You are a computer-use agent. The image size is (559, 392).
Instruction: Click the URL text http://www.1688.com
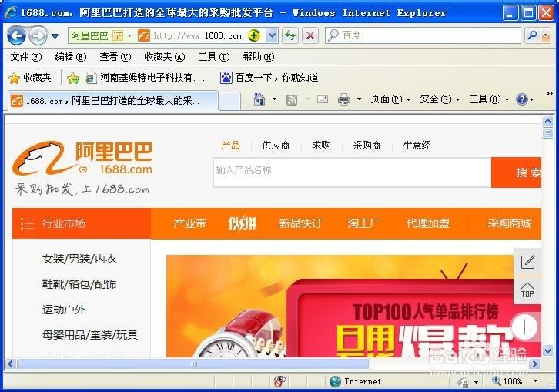(198, 35)
